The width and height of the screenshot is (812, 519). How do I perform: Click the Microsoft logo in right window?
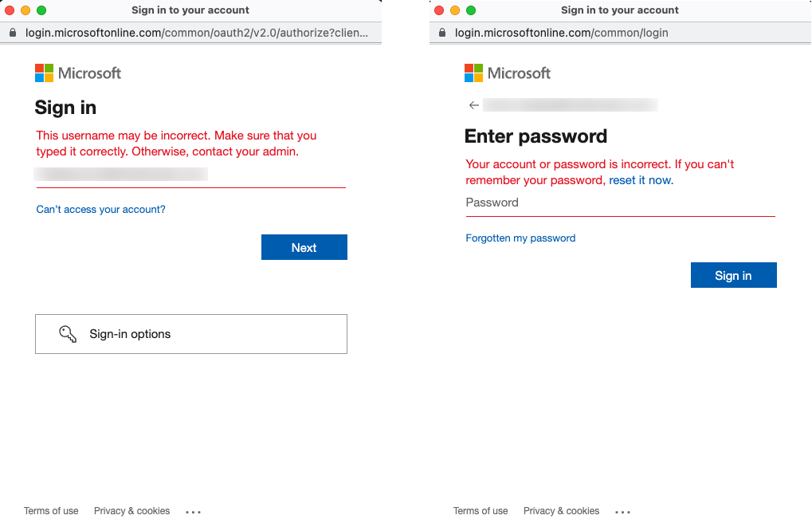click(507, 73)
